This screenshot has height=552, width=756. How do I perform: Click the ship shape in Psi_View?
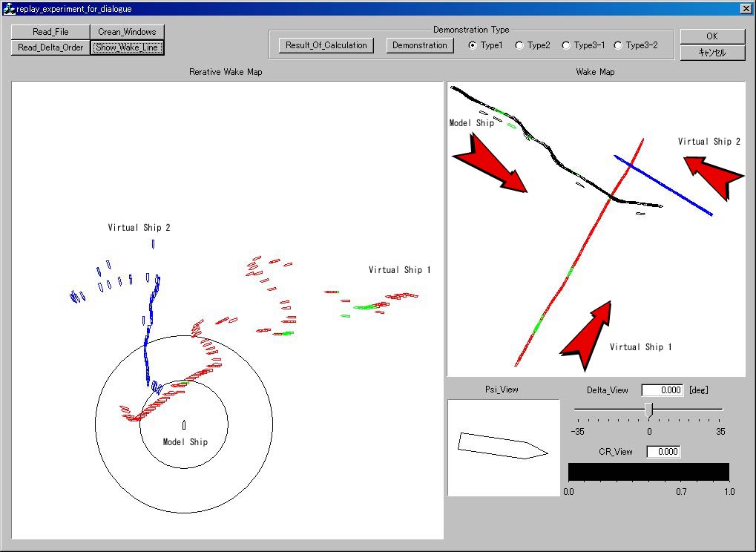coord(502,446)
